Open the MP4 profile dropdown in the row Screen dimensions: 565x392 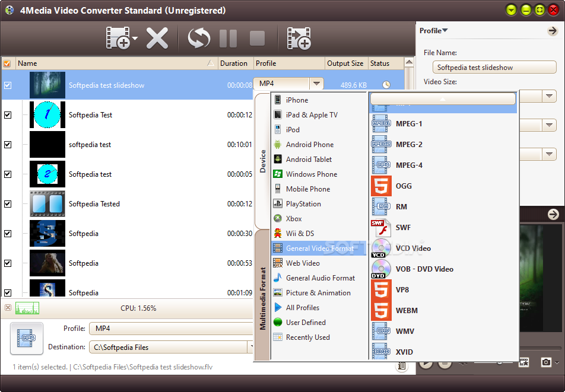pyautogui.click(x=316, y=84)
